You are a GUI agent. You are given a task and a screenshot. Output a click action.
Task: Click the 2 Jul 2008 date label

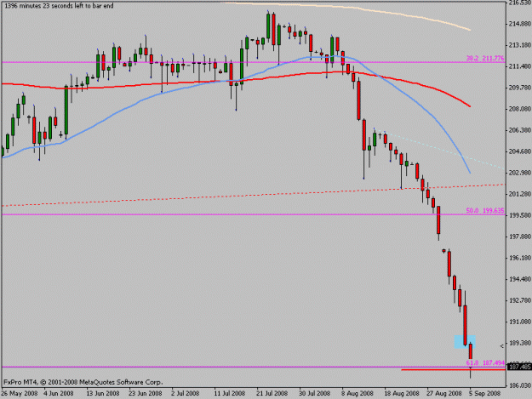point(185,393)
